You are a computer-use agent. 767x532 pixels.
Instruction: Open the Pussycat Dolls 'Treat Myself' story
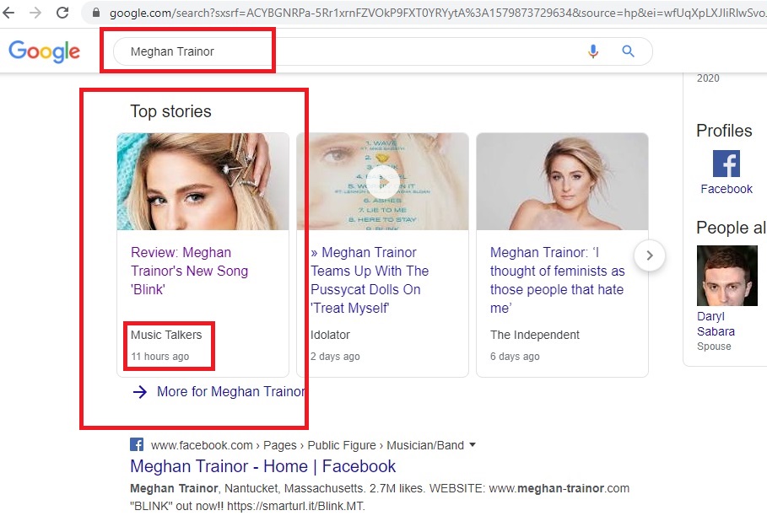click(370, 280)
